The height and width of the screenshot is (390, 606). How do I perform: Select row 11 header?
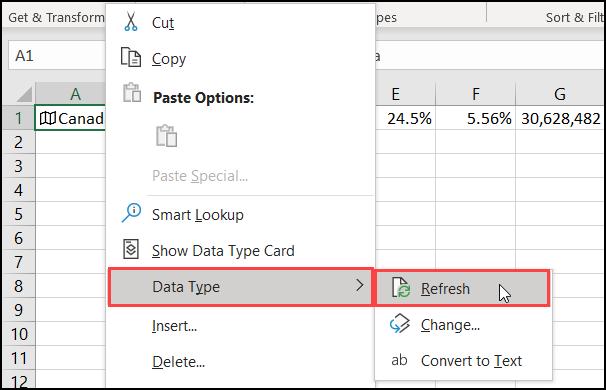click(x=19, y=358)
